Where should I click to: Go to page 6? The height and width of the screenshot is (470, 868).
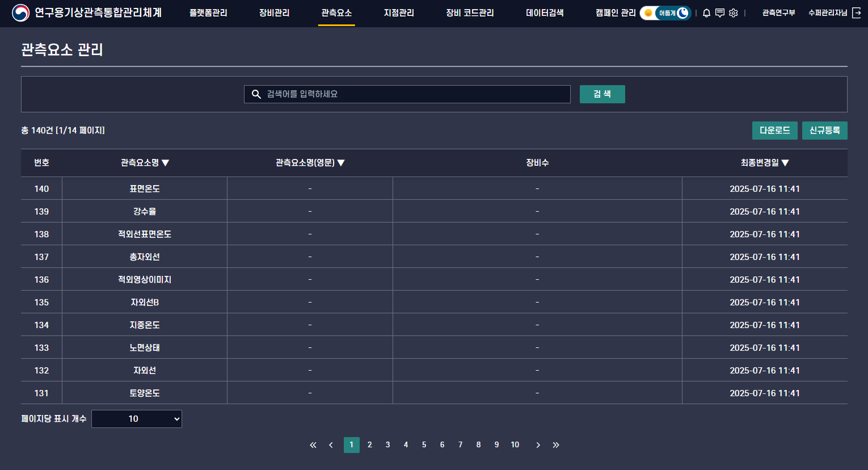(443, 445)
